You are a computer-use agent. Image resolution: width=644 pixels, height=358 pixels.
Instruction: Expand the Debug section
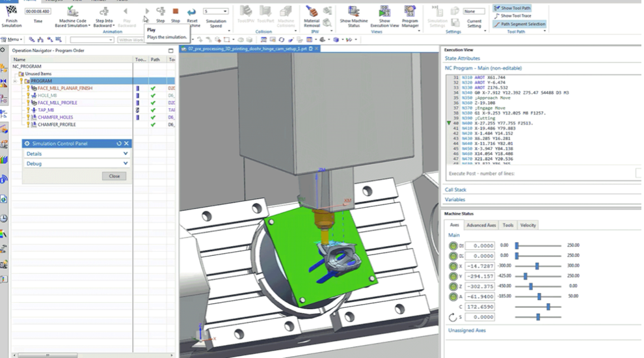click(77, 163)
